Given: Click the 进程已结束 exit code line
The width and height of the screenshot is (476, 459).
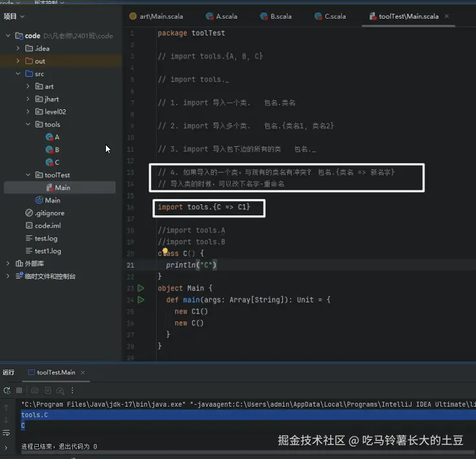Looking at the screenshot, I should (x=59, y=446).
